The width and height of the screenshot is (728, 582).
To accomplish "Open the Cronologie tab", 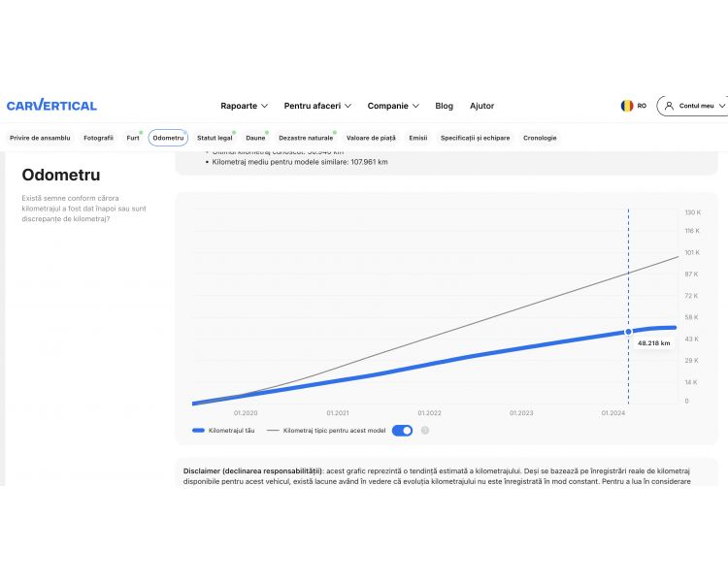I will pos(540,138).
